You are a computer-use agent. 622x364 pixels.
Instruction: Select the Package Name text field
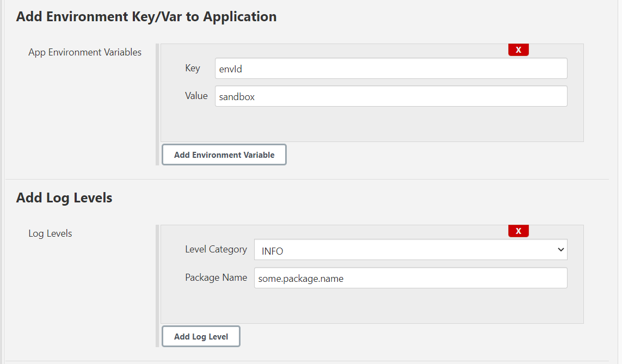[410, 278]
